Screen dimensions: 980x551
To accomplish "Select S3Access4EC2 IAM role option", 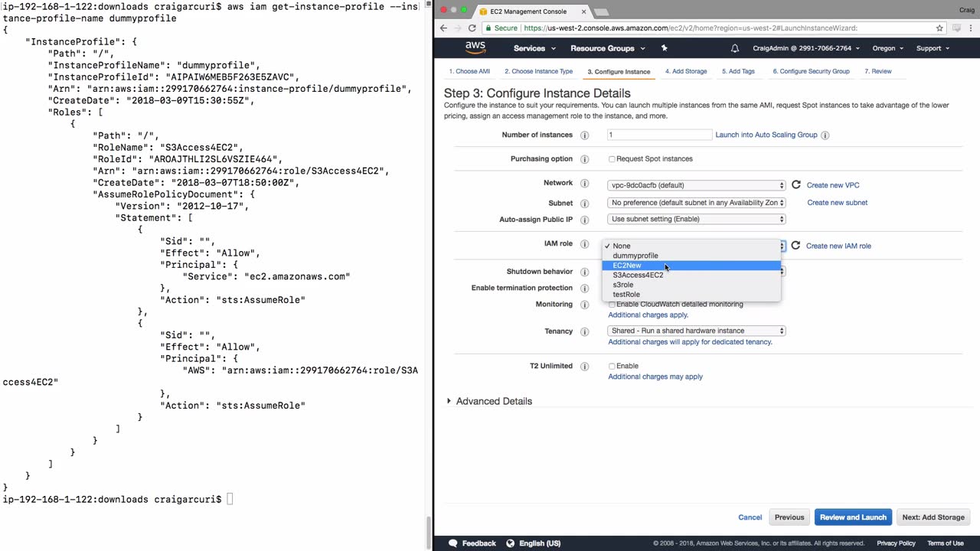I will click(691, 275).
